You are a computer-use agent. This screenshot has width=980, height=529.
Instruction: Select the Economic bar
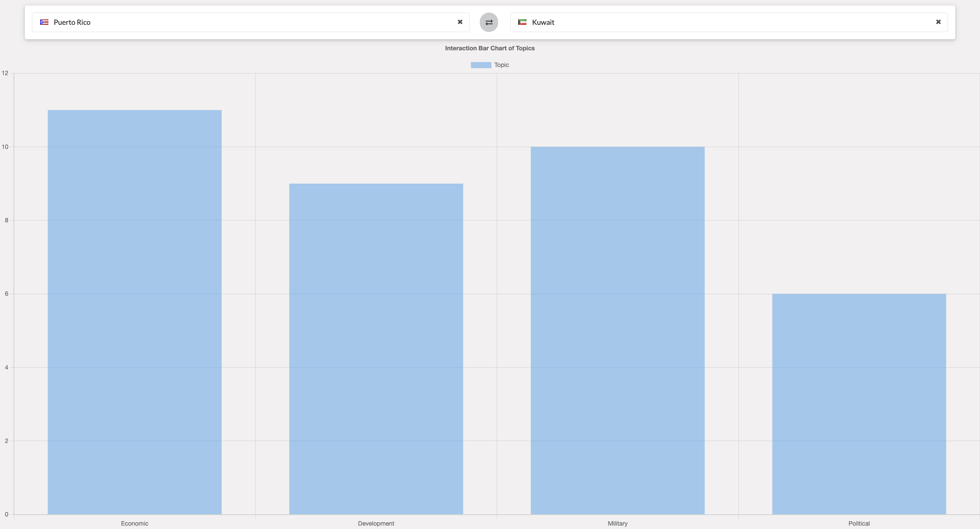tap(135, 312)
